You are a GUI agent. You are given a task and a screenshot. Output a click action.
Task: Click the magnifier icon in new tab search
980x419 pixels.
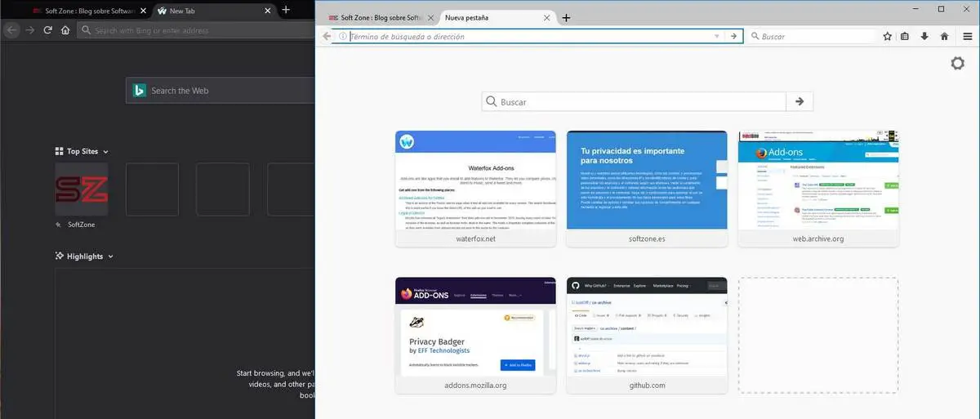(492, 102)
